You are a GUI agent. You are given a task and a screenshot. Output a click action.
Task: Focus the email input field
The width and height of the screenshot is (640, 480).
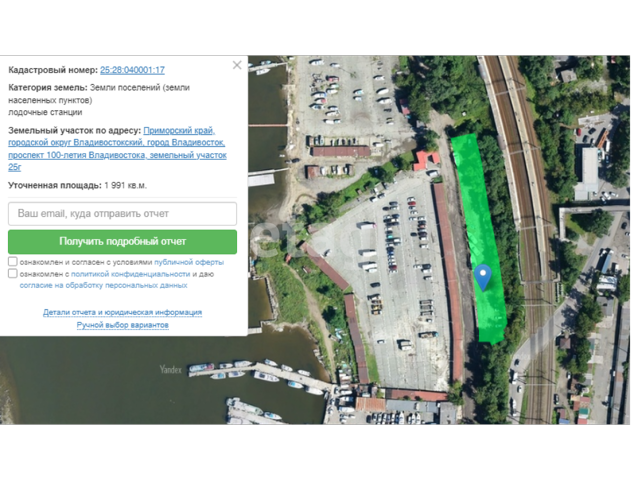(122, 213)
